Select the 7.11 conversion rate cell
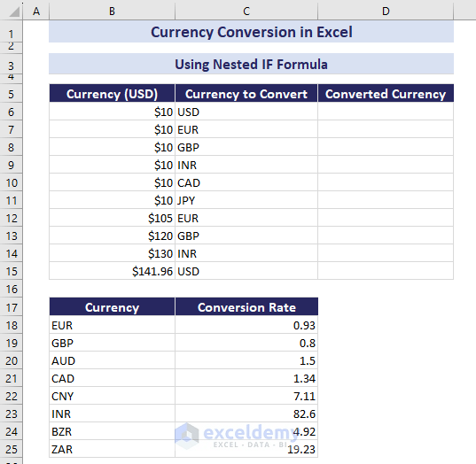The image size is (476, 464). pyautogui.click(x=246, y=396)
